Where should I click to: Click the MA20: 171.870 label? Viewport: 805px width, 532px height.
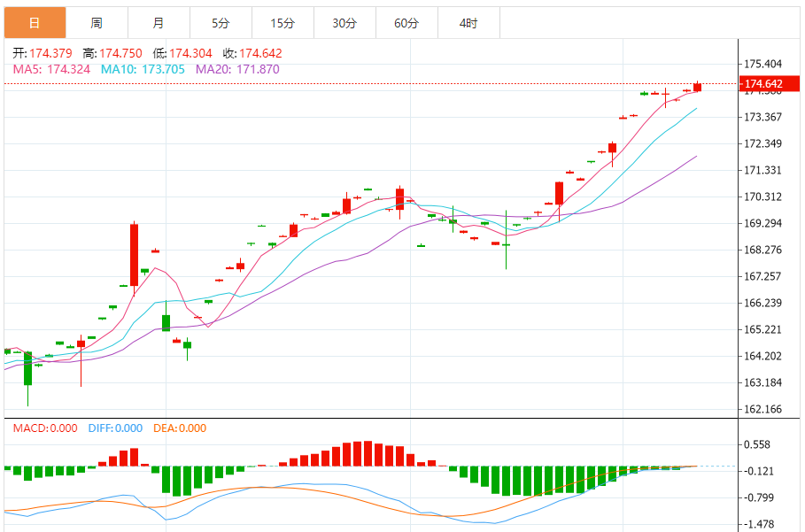point(237,69)
